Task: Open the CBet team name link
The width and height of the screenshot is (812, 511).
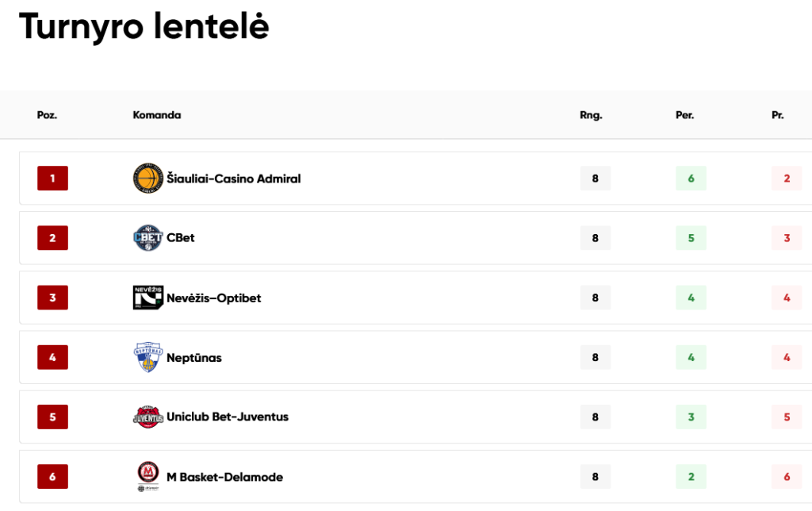Action: [181, 238]
